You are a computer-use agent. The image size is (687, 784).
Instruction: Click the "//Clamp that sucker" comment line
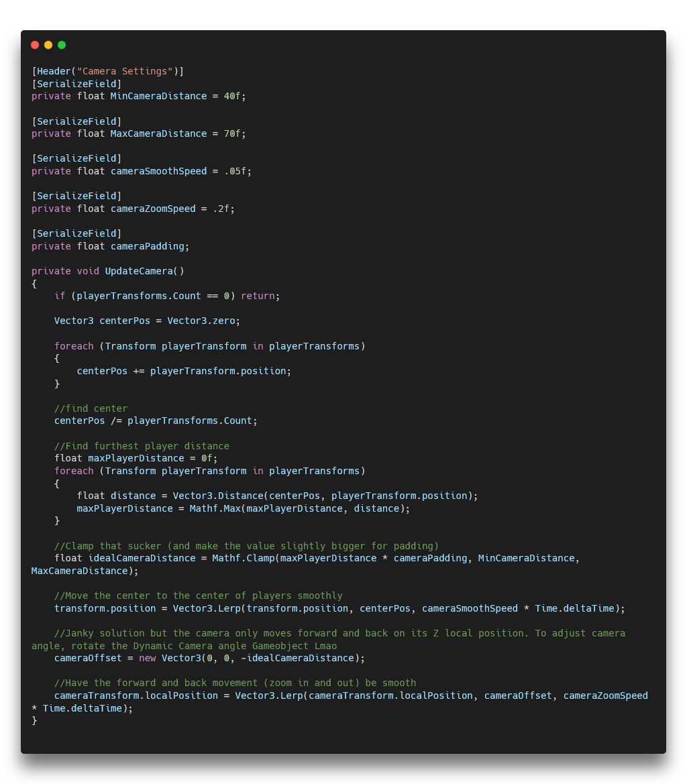246,546
